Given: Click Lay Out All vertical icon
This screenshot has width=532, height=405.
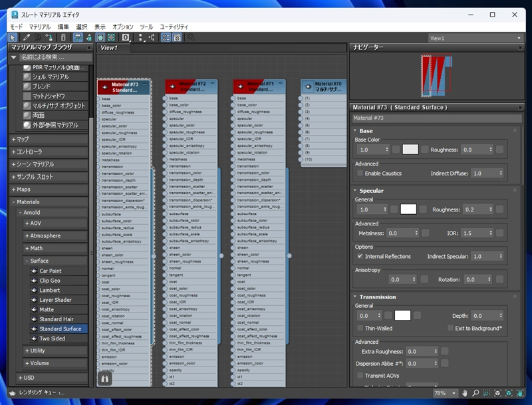Looking at the screenshot, I should click(141, 38).
